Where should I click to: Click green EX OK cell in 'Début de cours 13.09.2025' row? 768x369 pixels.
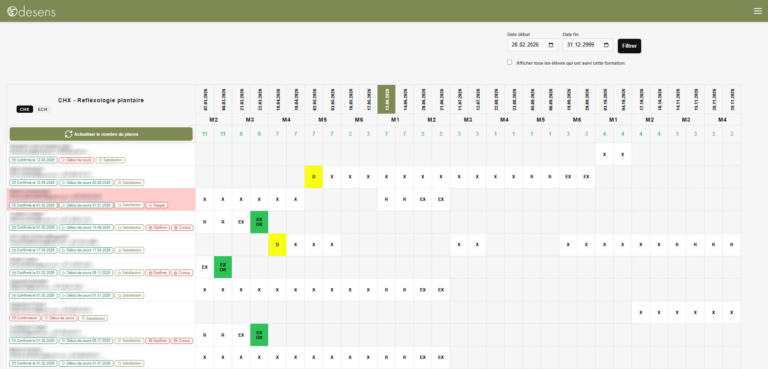pyautogui.click(x=259, y=221)
